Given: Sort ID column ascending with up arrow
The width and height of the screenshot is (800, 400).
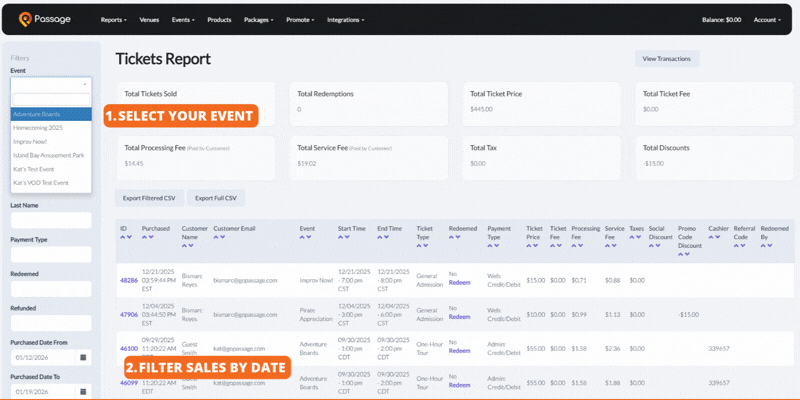Looking at the screenshot, I should (123, 237).
